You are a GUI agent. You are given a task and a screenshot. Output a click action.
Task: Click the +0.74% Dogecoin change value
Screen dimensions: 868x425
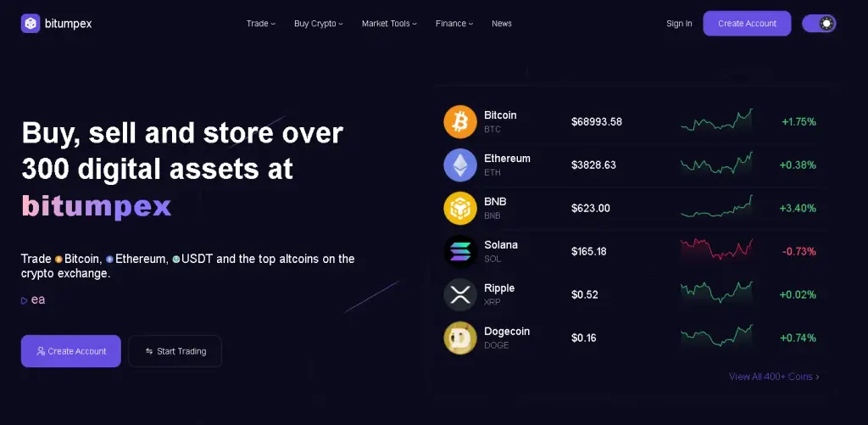pos(798,338)
